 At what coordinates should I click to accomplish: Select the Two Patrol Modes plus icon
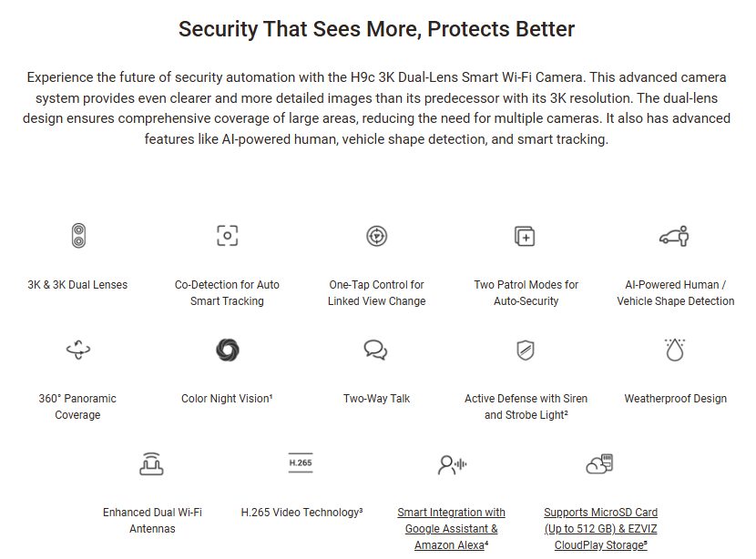click(x=525, y=236)
